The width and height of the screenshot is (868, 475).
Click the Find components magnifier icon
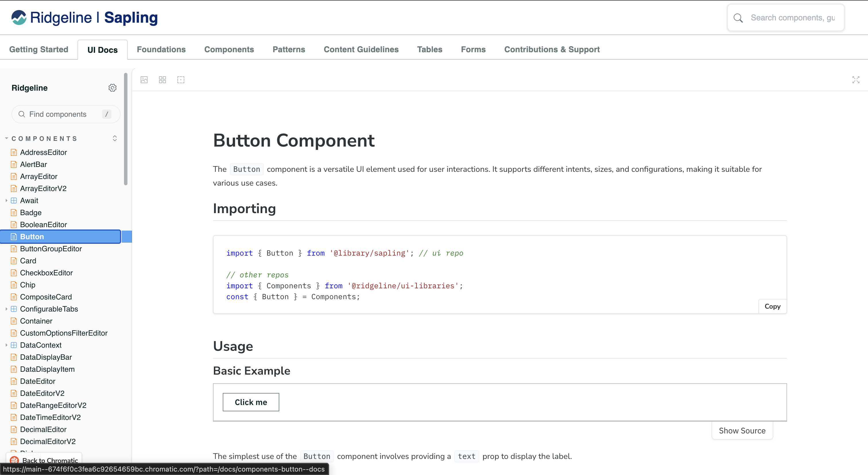click(22, 114)
